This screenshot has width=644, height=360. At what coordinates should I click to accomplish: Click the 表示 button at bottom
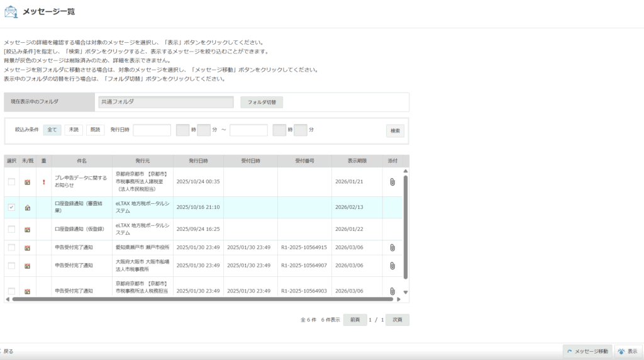pyautogui.click(x=627, y=351)
